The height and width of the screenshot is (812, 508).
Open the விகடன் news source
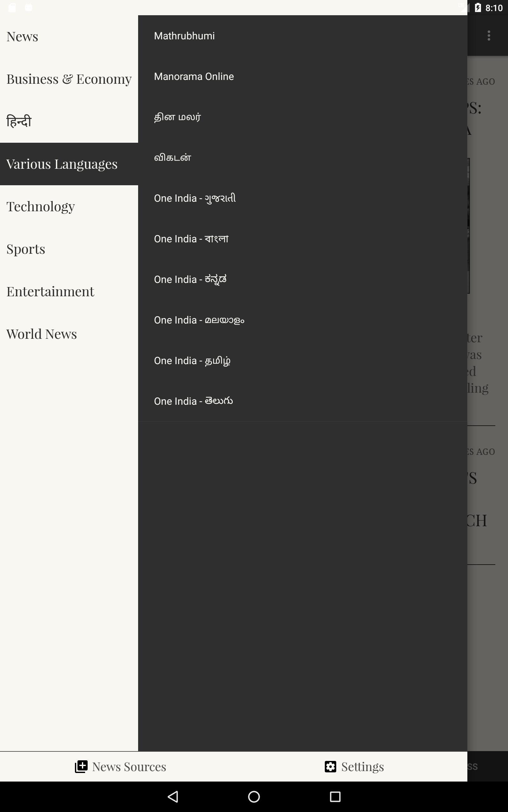click(x=302, y=158)
